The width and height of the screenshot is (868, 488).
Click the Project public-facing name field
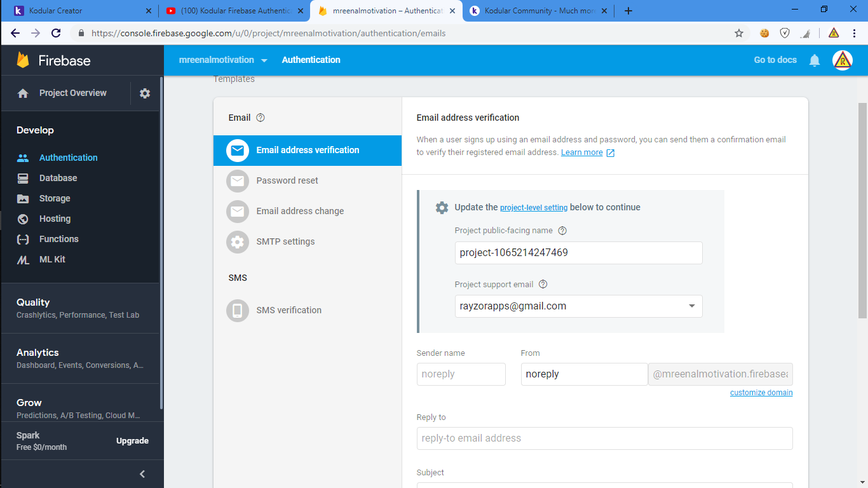pyautogui.click(x=579, y=253)
